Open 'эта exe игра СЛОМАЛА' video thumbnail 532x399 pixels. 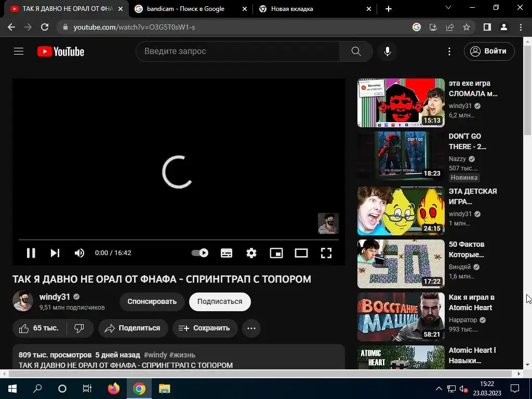pyautogui.click(x=401, y=103)
